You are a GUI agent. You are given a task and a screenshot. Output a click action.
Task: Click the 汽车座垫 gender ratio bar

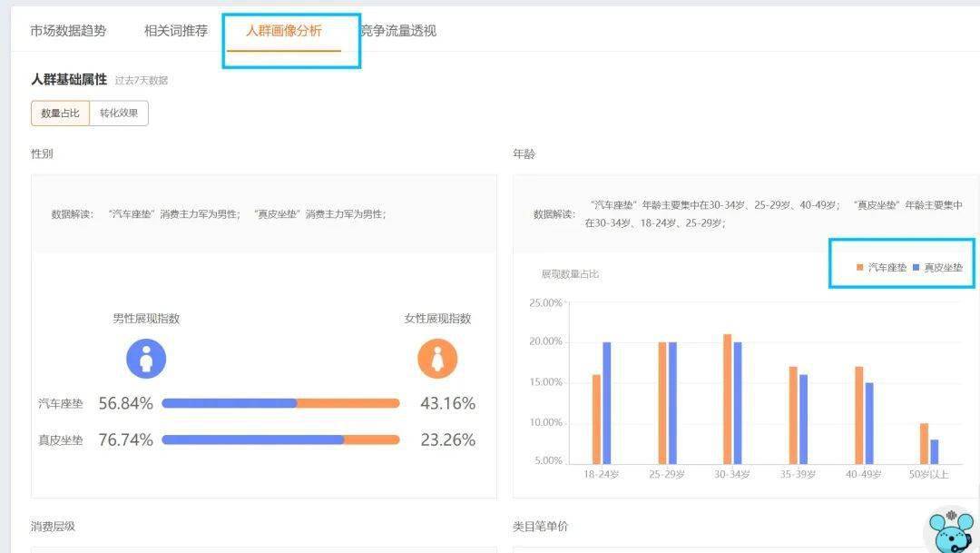280,403
